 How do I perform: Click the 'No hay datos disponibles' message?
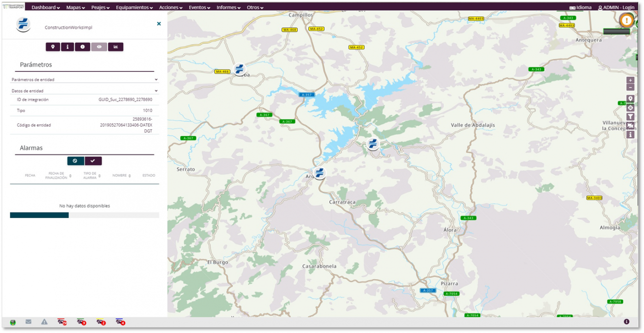click(x=85, y=206)
